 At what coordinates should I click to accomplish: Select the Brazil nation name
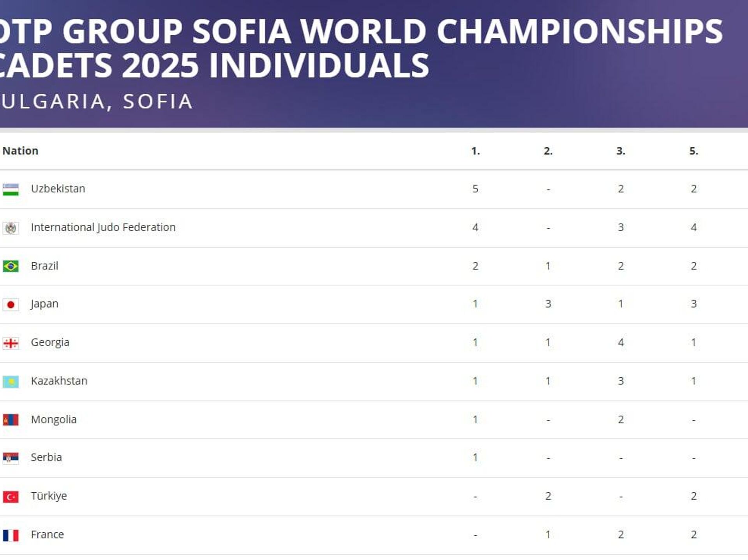[44, 266]
